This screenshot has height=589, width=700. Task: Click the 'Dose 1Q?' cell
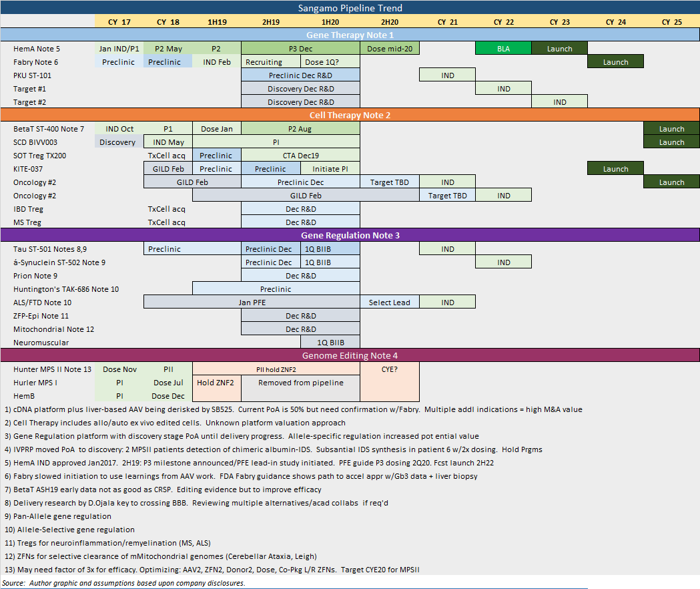click(330, 62)
